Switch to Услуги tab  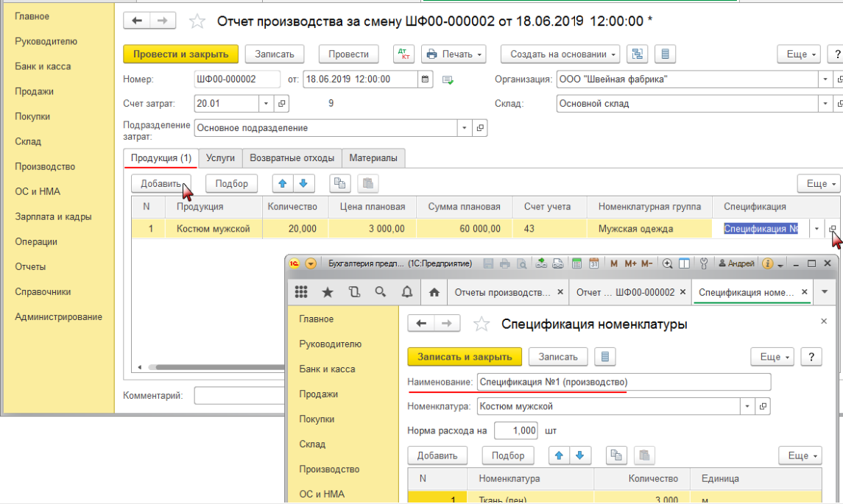point(220,158)
